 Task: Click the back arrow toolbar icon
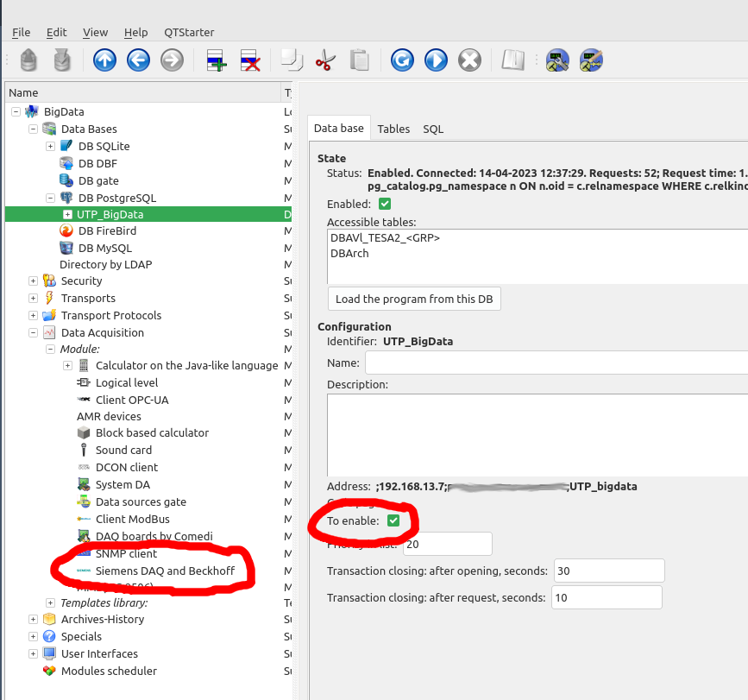[x=138, y=60]
